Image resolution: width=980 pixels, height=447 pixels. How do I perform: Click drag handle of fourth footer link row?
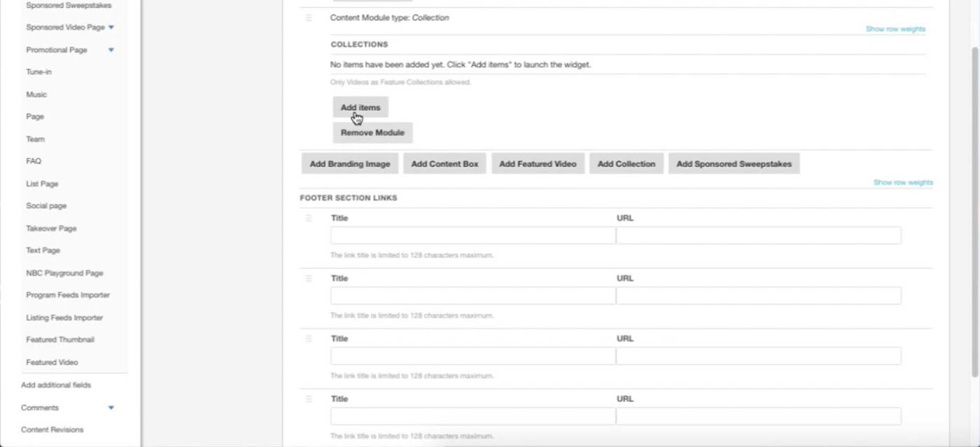click(x=309, y=399)
